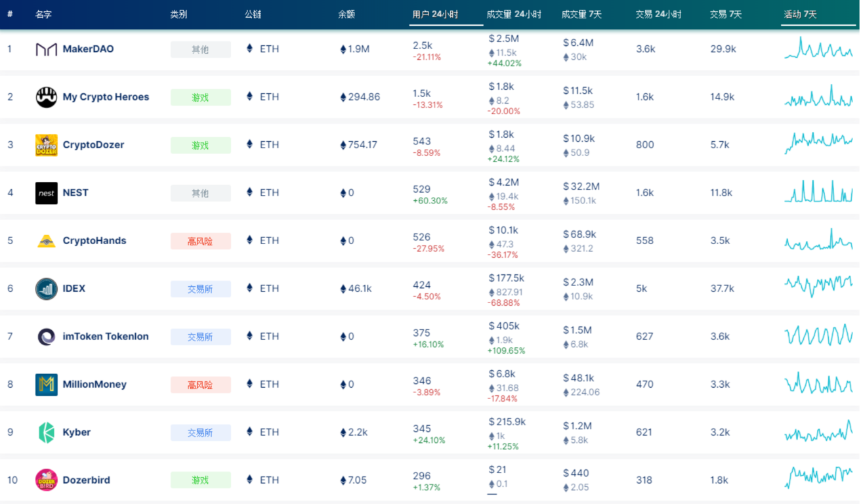Click IDEX 7-day transactions 37.7k

[x=723, y=289]
